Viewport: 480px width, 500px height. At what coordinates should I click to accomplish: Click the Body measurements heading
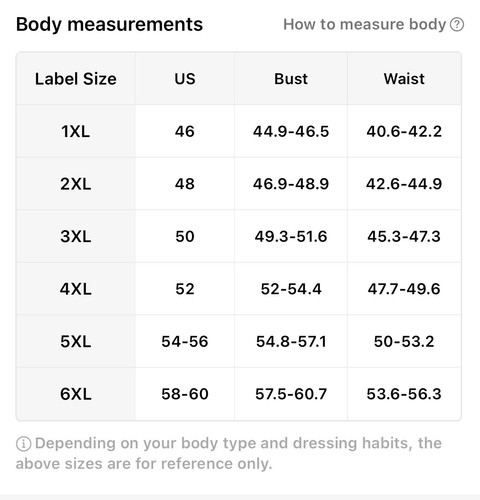coord(109,25)
